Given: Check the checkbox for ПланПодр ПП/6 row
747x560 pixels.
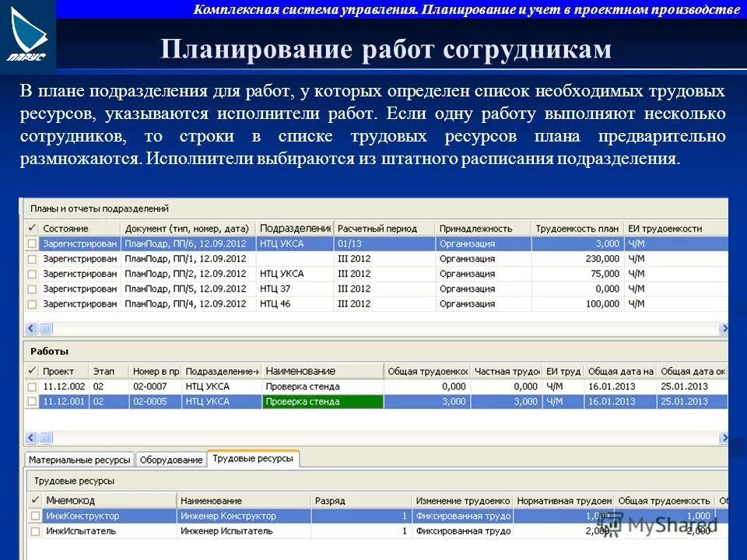Looking at the screenshot, I should click(x=32, y=243).
